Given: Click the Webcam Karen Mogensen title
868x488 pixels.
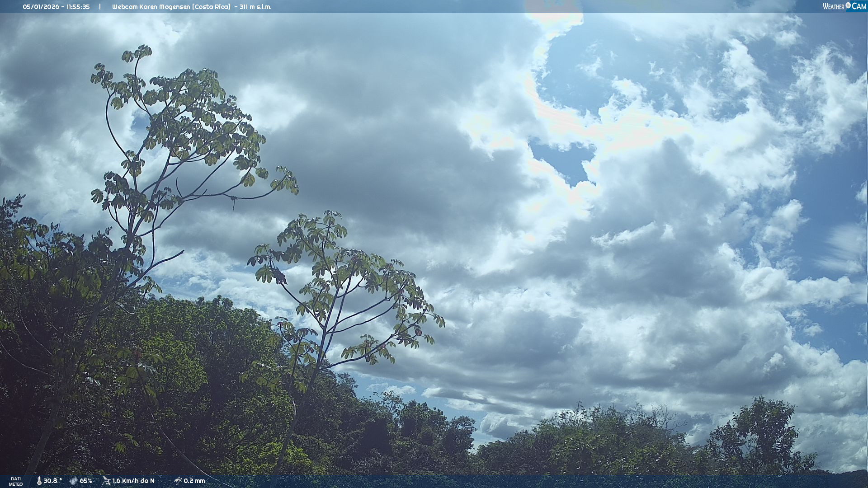Looking at the screenshot, I should pyautogui.click(x=151, y=7).
